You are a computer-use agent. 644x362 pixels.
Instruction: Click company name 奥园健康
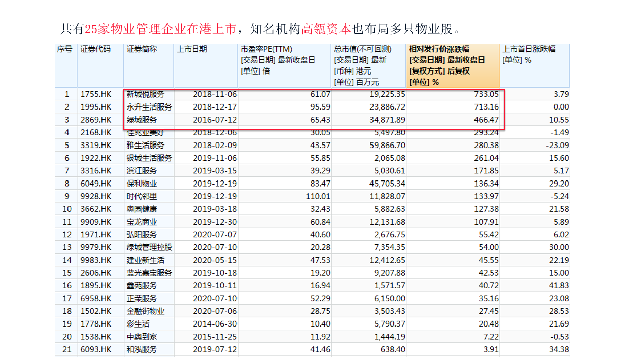click(x=142, y=209)
